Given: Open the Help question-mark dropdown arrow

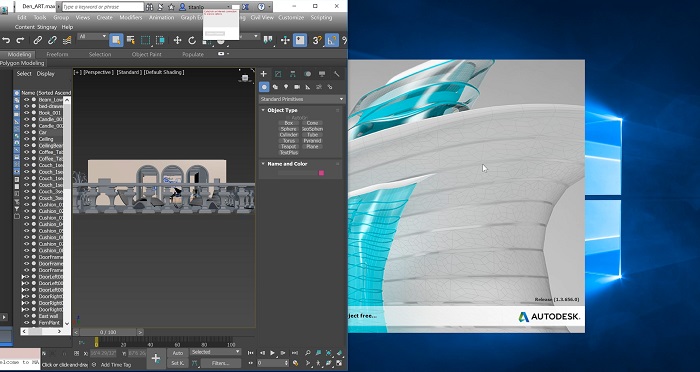Looking at the screenshot, I should [x=269, y=7].
